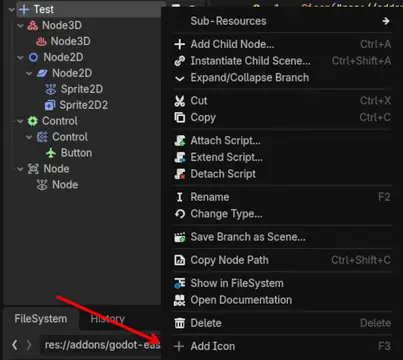Click the trash can Delete icon

[x=180, y=323]
